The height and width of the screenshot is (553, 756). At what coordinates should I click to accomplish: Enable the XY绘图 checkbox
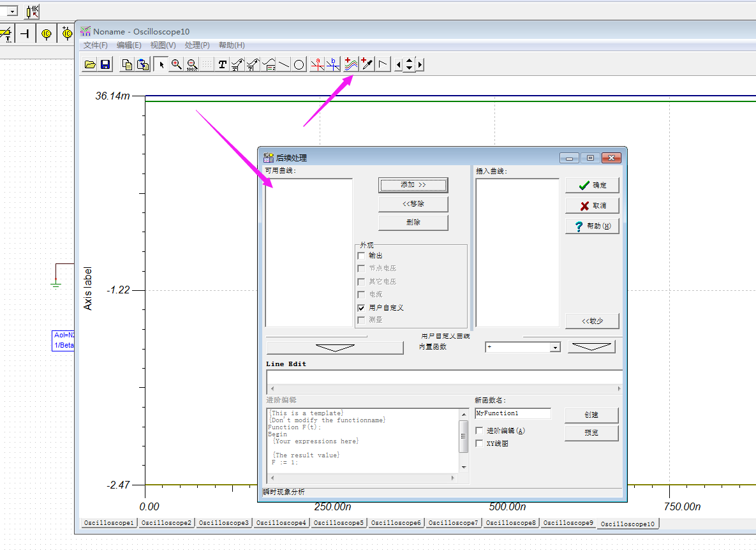[x=479, y=443]
